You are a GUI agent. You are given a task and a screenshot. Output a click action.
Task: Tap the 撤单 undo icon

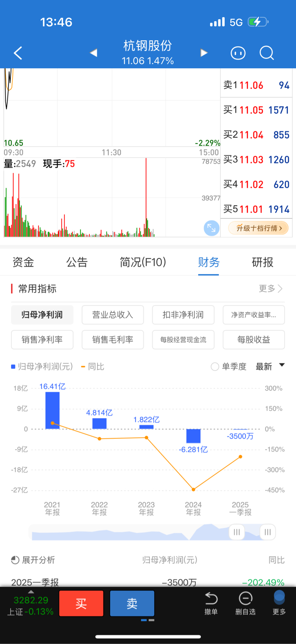211,603
